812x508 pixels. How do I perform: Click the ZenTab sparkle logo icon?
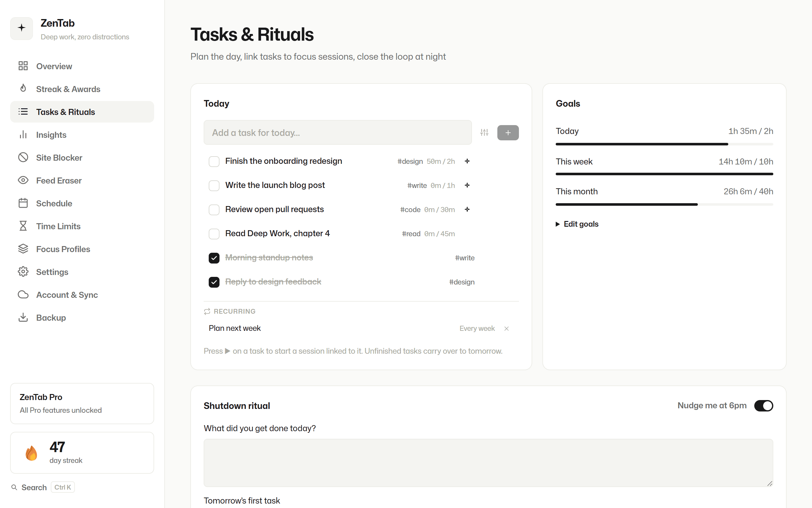click(x=22, y=28)
